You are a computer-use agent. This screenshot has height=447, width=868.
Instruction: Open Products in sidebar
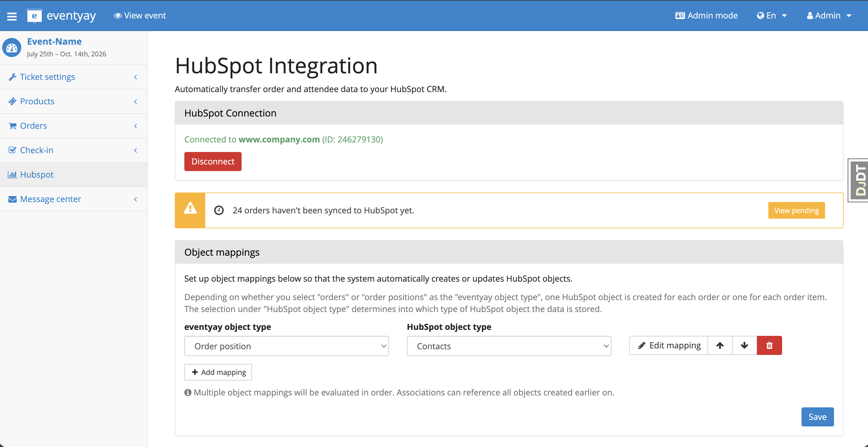pyautogui.click(x=73, y=101)
